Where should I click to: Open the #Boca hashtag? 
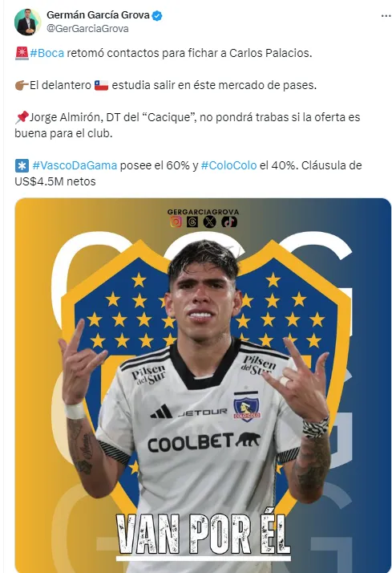(47, 53)
